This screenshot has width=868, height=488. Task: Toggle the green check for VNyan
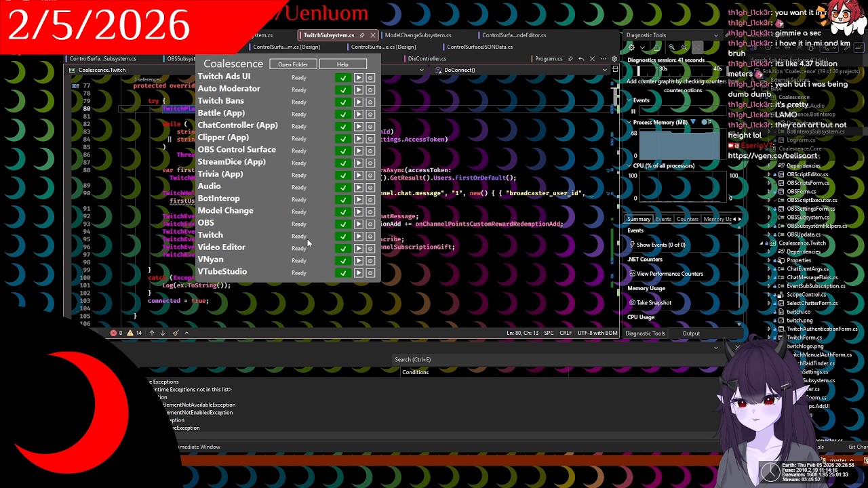pos(343,261)
